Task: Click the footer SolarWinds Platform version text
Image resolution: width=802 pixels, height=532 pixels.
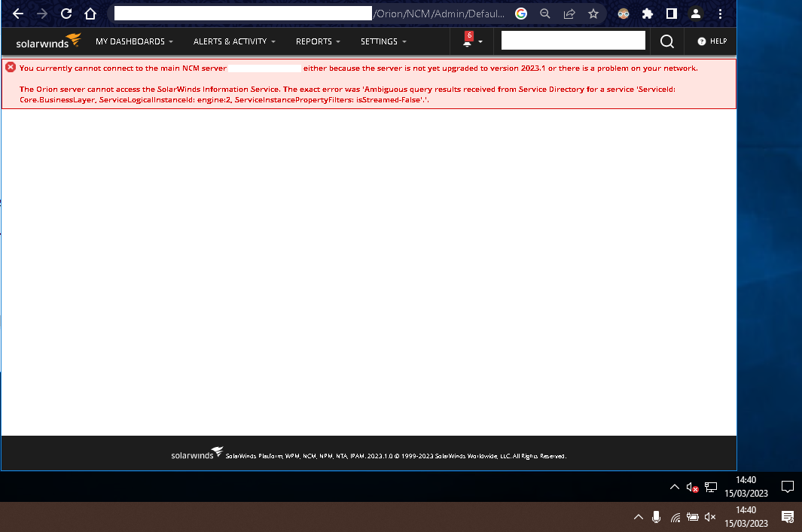Action: (x=396, y=456)
